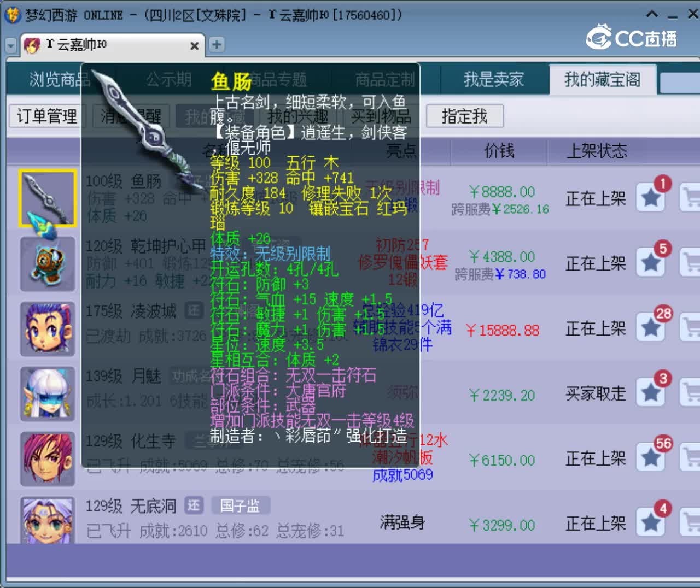This screenshot has width=700, height=588.
Task: Add ¥8888.00 item to cart icon
Action: click(690, 198)
